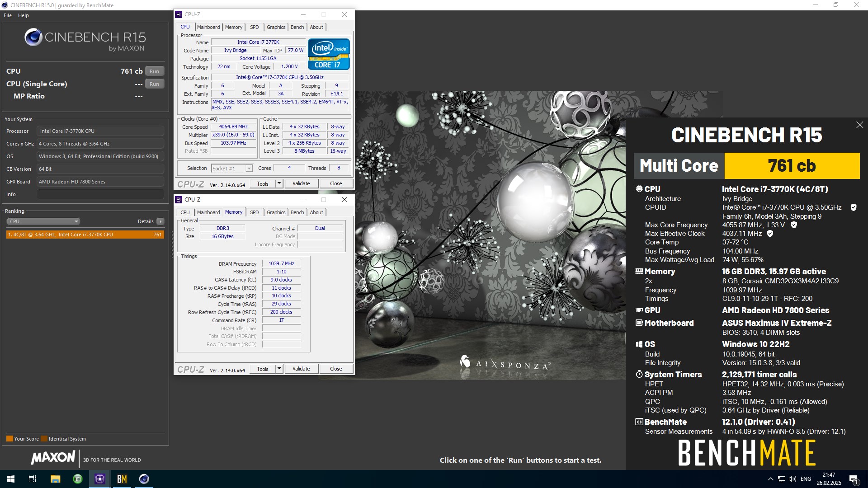Screen dimensions: 868x488
Task: Click Tools button in top CPU-Z
Action: [x=263, y=184]
